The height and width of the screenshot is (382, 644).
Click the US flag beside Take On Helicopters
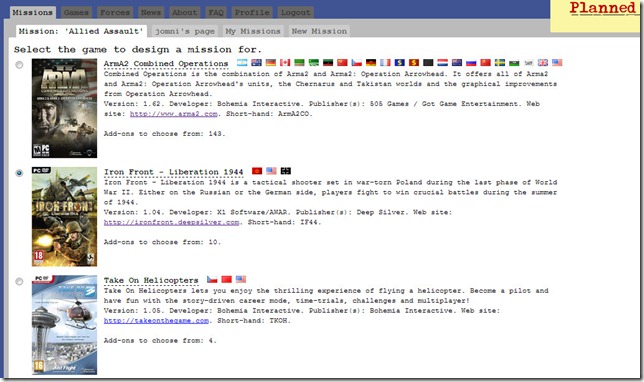coord(241,279)
